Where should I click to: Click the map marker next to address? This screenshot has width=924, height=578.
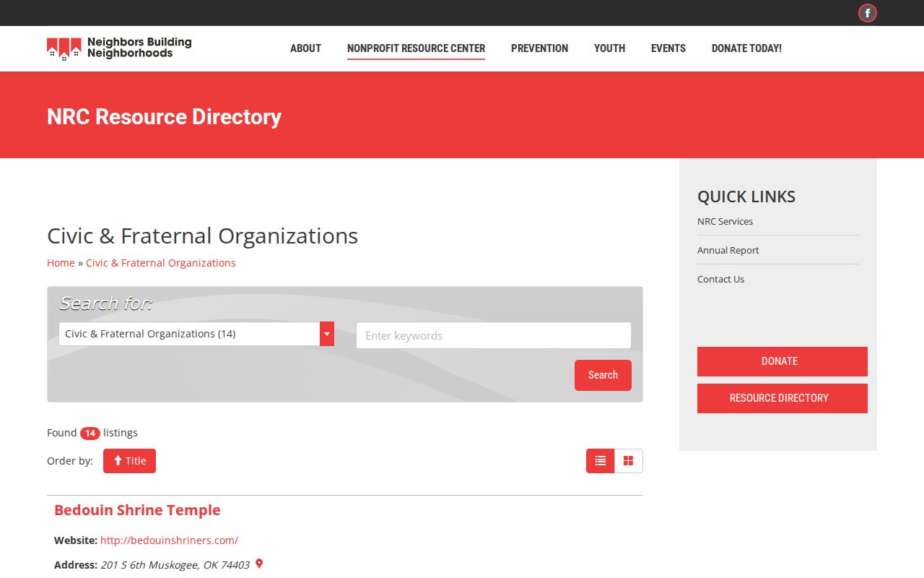(259, 564)
